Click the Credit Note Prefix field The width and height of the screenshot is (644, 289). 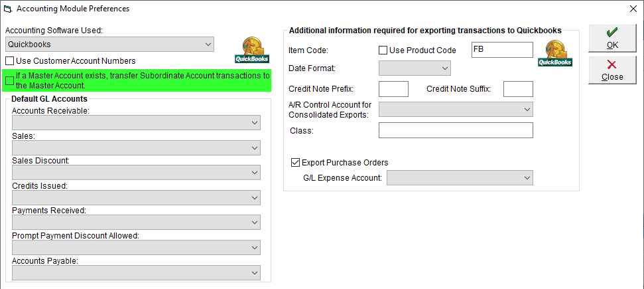coord(393,89)
